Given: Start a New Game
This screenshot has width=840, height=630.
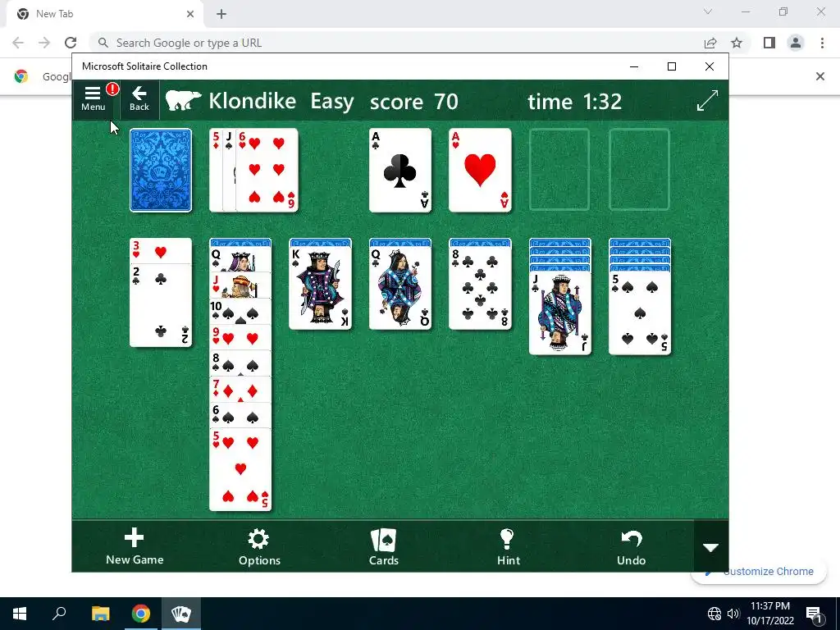Looking at the screenshot, I should coord(135,546).
